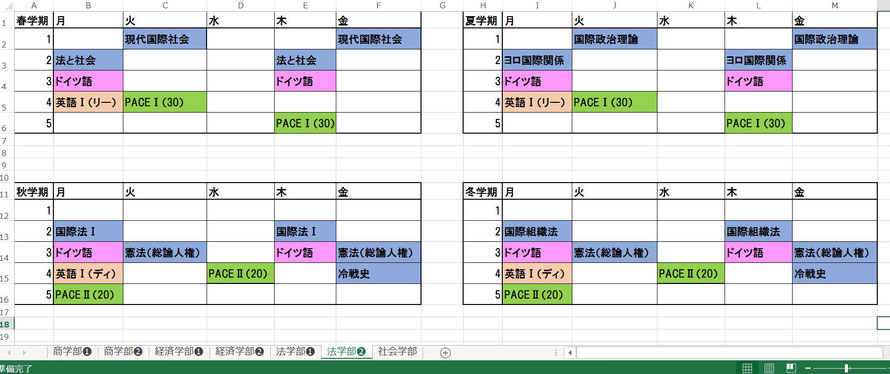Click the add new sheet plus icon
Viewport: 890px width, 374px height.
pos(446,352)
